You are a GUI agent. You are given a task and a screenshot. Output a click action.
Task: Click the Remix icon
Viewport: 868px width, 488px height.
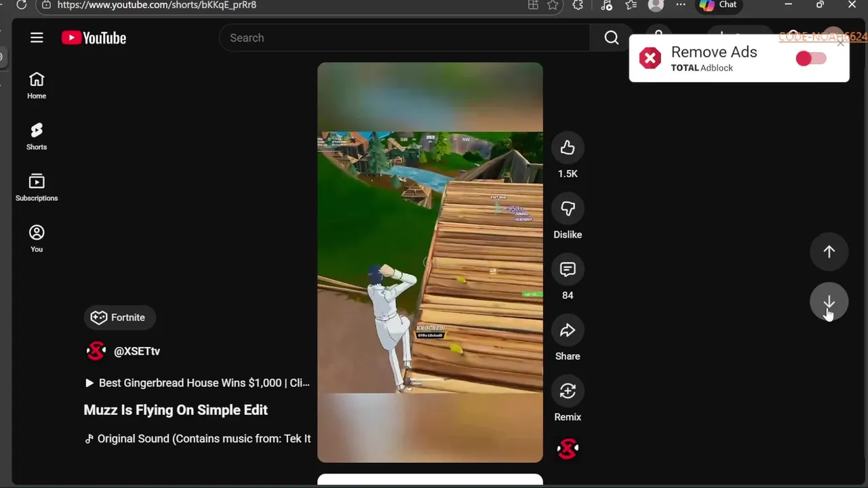(x=568, y=391)
